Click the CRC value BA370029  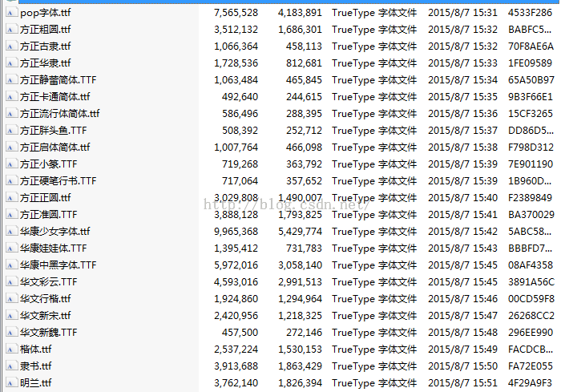(x=531, y=215)
